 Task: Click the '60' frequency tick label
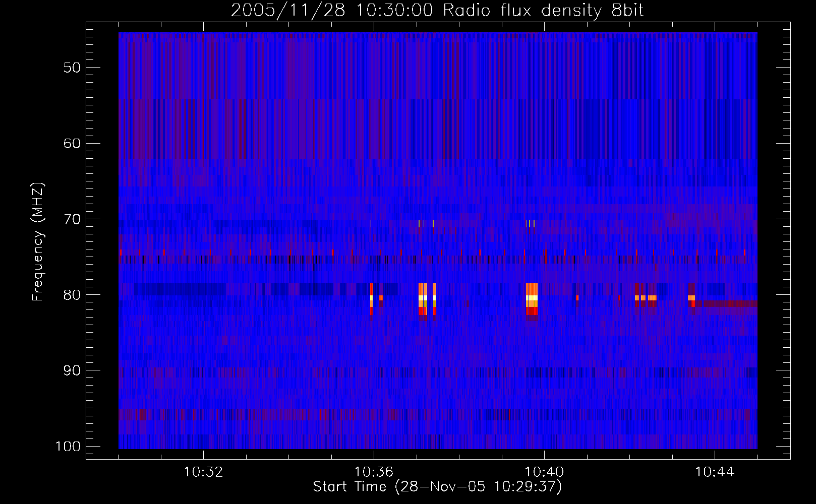(72, 143)
